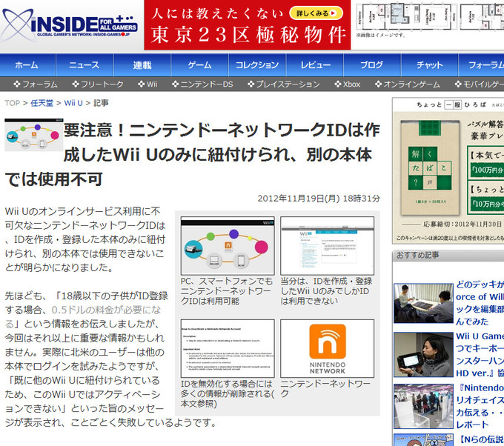
Task: Open the ゲーム tab
Action: [199, 65]
